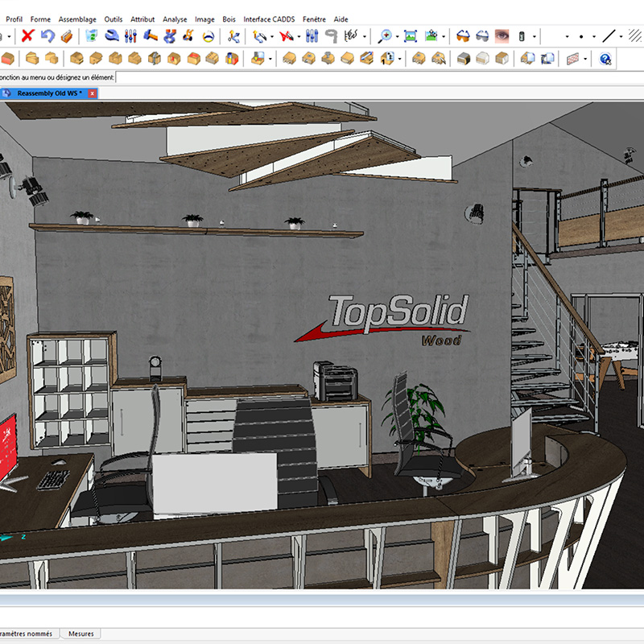This screenshot has width=644, height=644.
Task: Click the human eye render icon
Action: point(502,36)
